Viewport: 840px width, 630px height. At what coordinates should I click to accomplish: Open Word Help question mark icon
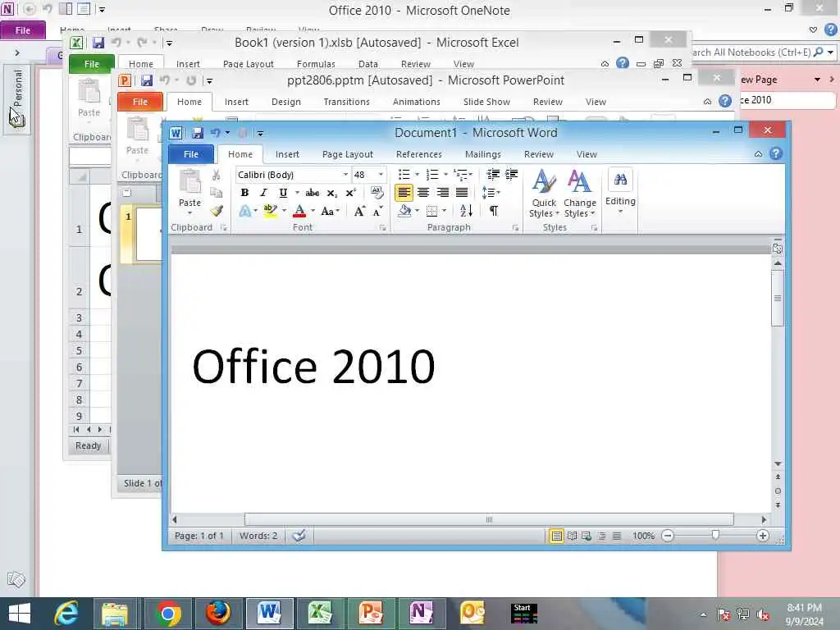point(776,154)
